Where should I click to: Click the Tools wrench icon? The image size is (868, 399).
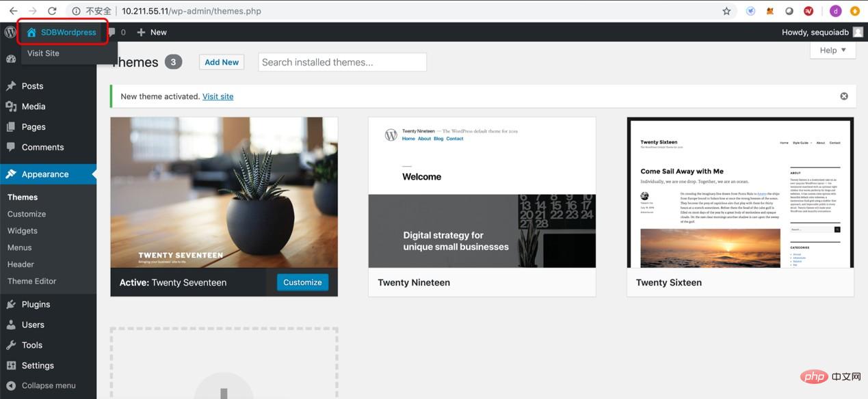[10, 345]
